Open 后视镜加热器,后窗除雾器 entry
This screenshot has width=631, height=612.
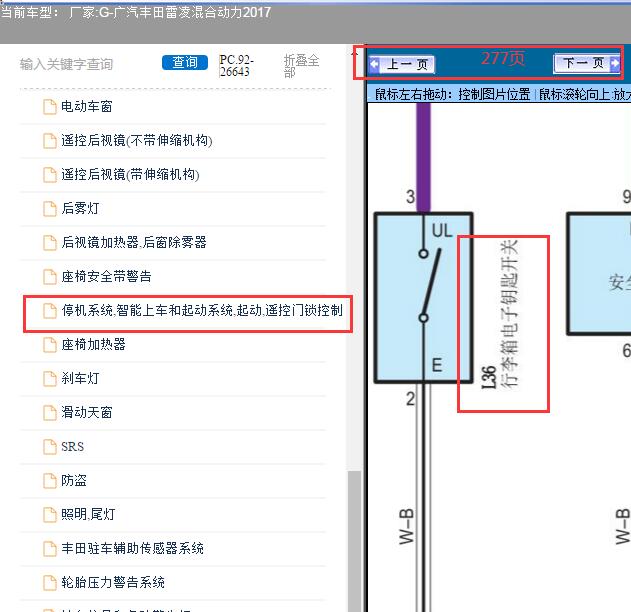(x=134, y=242)
